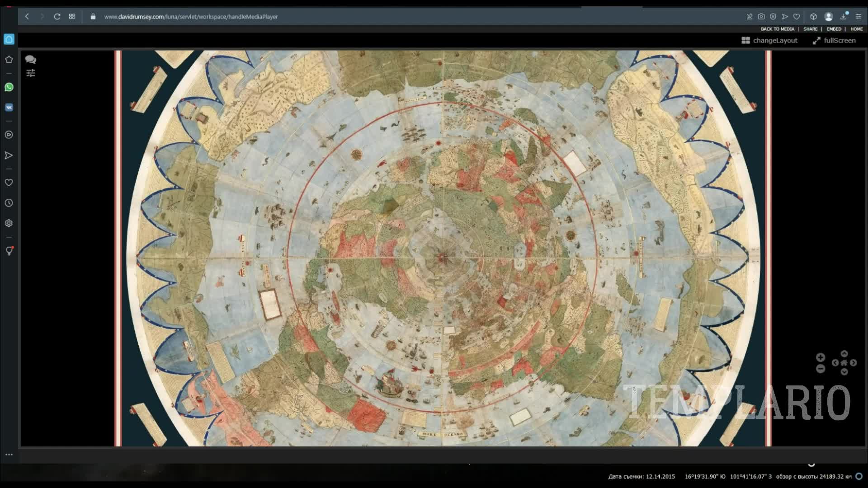Click the MARE OCEANO label on map
The height and width of the screenshot is (488, 868).
442,435
